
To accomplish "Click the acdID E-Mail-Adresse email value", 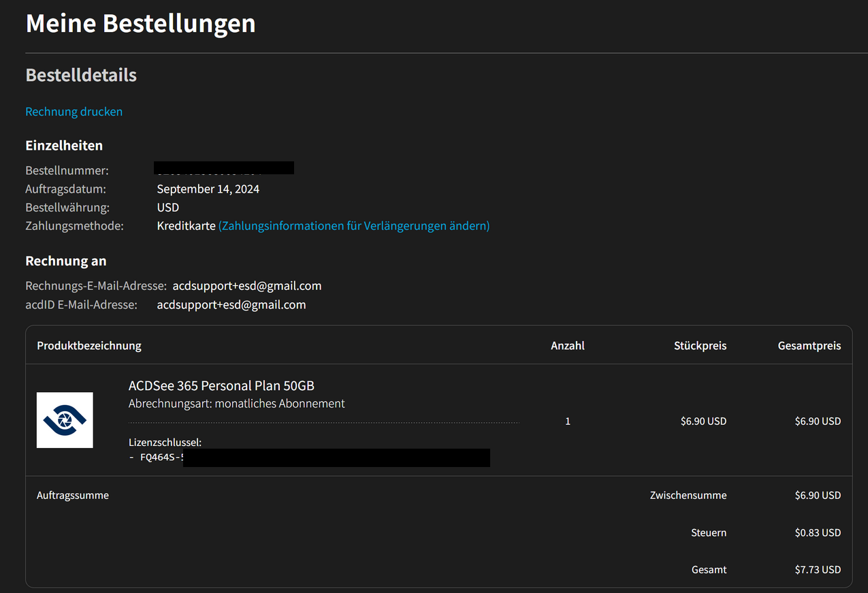I will pyautogui.click(x=231, y=304).
